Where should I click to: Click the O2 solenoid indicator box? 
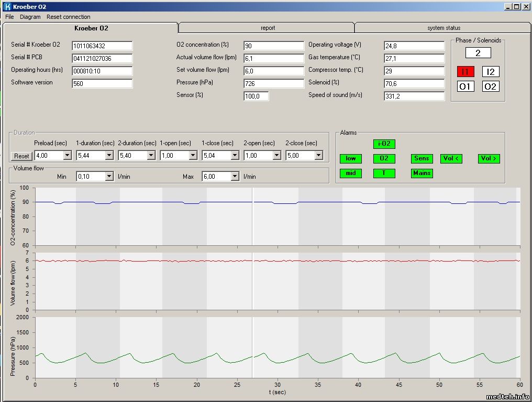click(490, 86)
